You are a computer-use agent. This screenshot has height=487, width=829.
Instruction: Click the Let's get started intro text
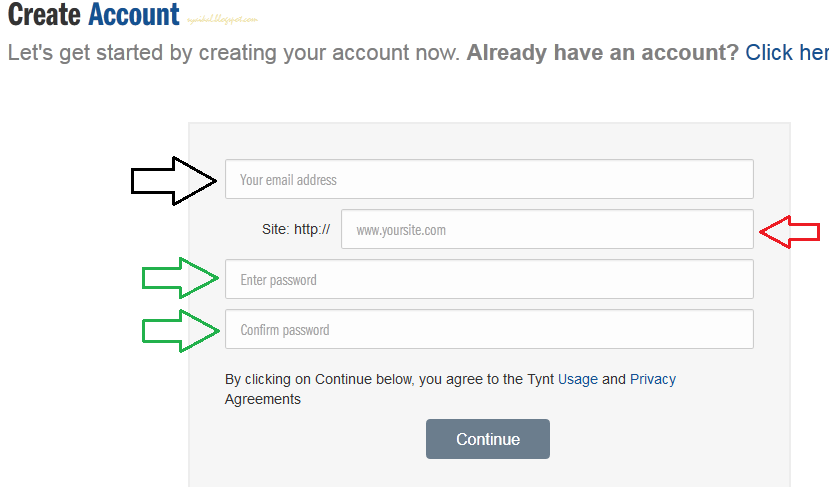click(234, 52)
